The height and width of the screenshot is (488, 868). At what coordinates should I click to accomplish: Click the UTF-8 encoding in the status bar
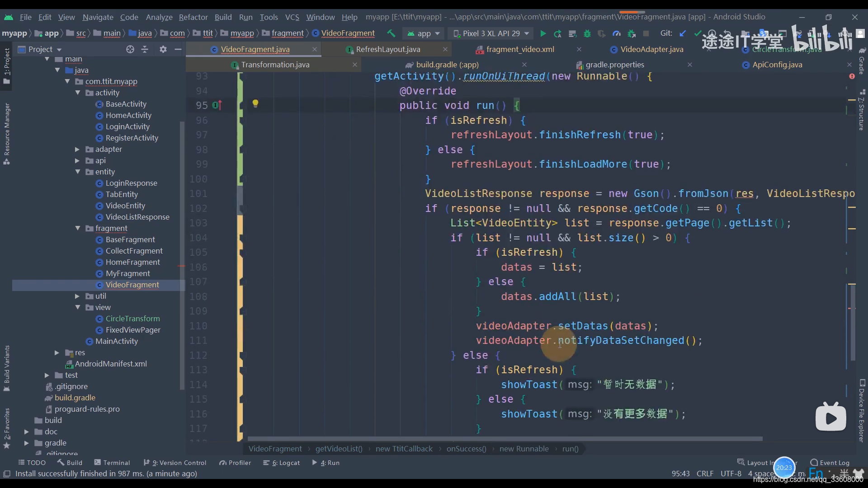[x=731, y=474]
